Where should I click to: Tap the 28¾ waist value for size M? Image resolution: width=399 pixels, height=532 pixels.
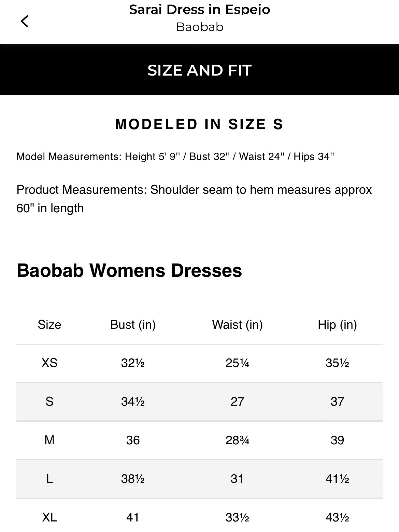[x=237, y=440]
